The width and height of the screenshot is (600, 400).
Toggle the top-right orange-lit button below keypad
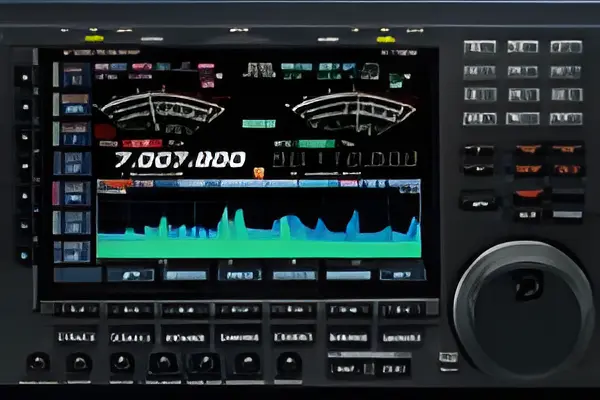click(x=567, y=149)
